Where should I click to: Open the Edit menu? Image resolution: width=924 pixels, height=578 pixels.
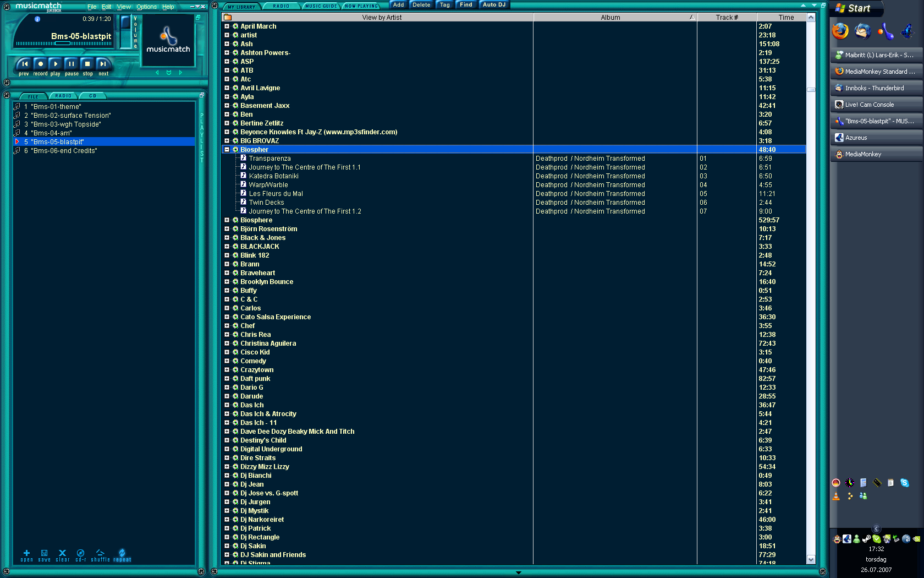click(107, 7)
